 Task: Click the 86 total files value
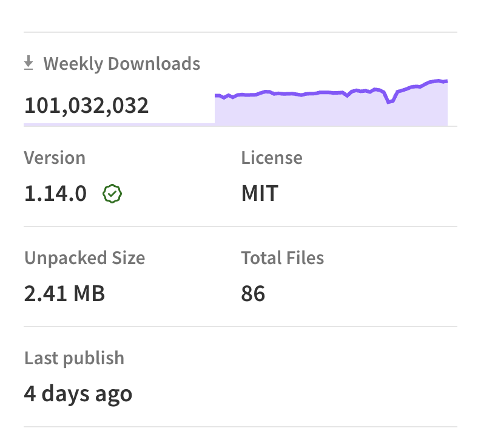(x=253, y=294)
